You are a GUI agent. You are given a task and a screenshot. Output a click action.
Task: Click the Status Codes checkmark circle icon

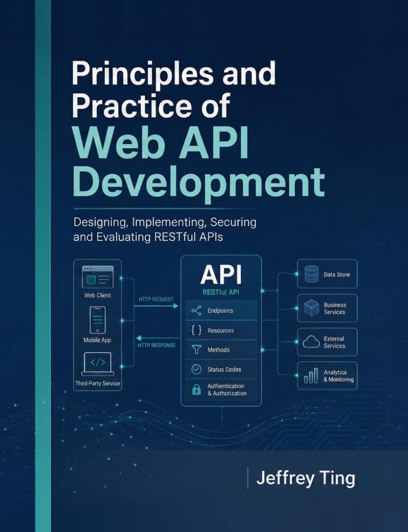click(196, 370)
